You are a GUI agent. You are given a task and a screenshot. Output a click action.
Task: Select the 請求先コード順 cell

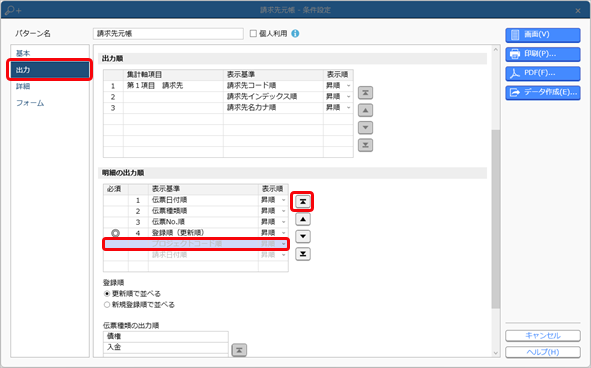[x=273, y=86]
